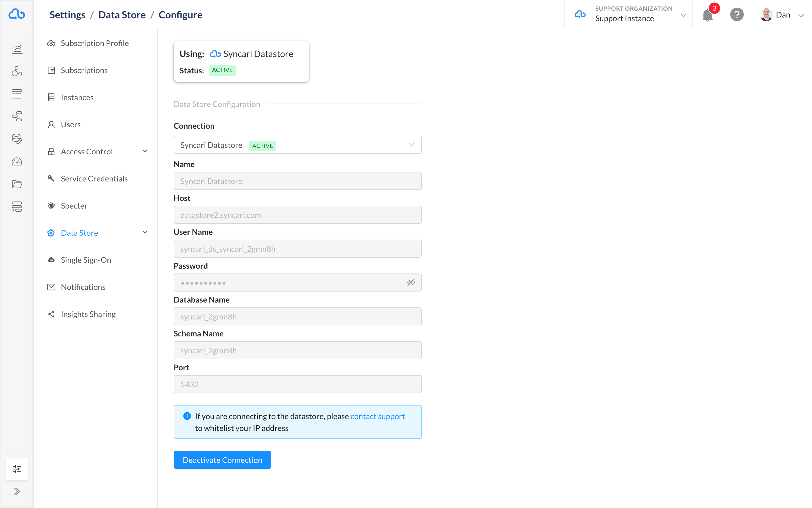Navigate to Settings breadcrumb
Image resolution: width=812 pixels, height=508 pixels.
67,15
